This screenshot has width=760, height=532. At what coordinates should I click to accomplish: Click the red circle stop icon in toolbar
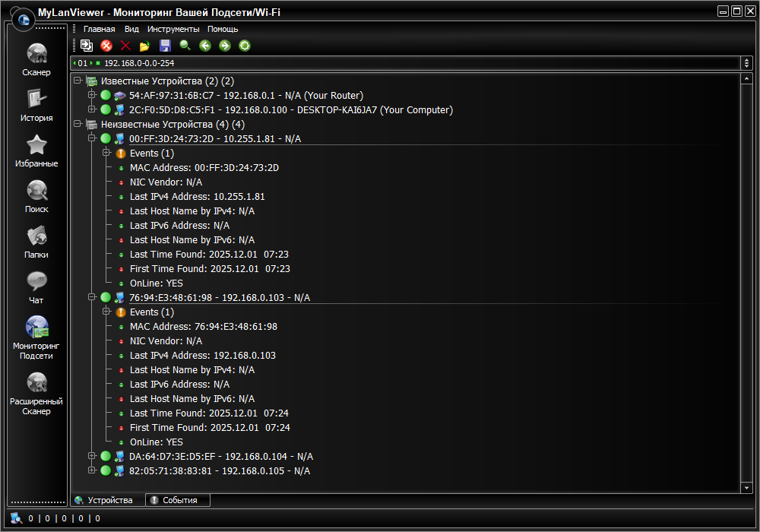106,46
